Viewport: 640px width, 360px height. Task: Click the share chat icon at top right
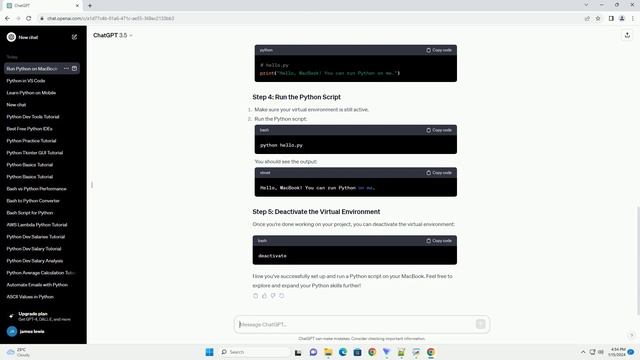pyautogui.click(x=627, y=36)
